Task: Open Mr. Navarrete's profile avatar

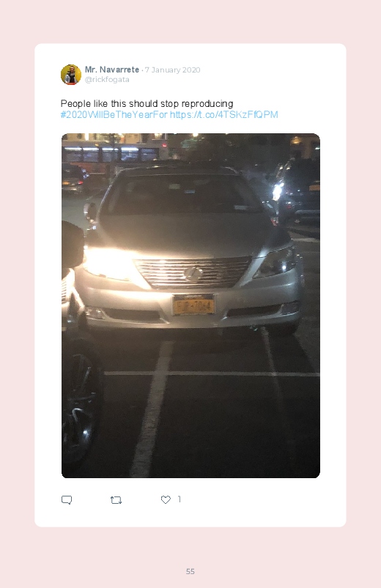Action: 71,75
